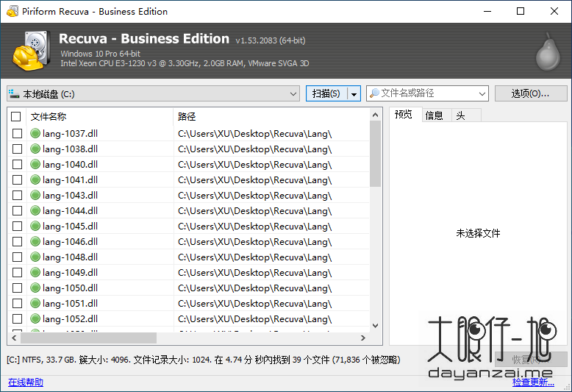Click the magnifier icon in filter box
Viewport: 572px width, 392px height.
[x=374, y=93]
